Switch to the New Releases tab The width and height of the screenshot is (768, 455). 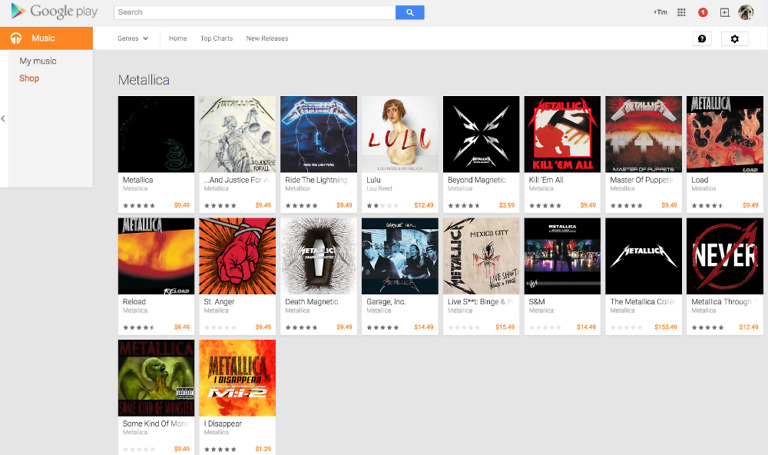coord(267,38)
